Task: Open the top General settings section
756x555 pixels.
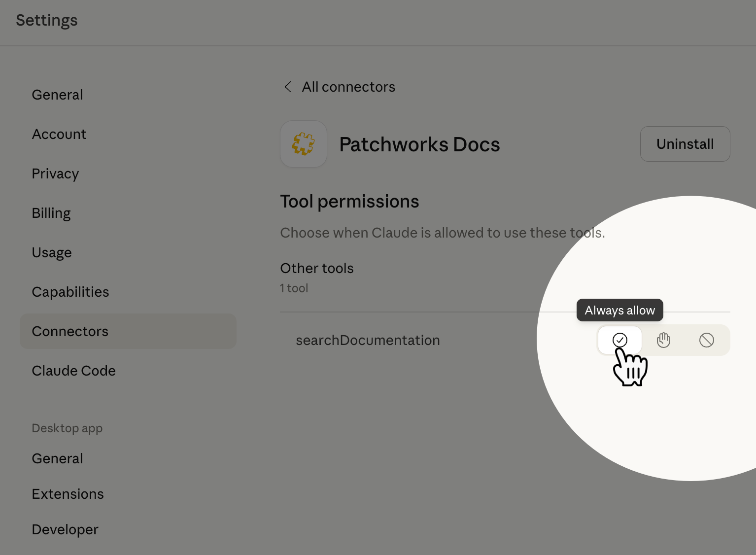Action: point(57,95)
